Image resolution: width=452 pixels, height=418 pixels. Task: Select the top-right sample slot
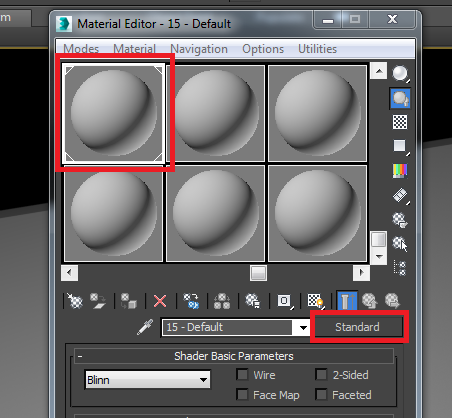pyautogui.click(x=318, y=113)
